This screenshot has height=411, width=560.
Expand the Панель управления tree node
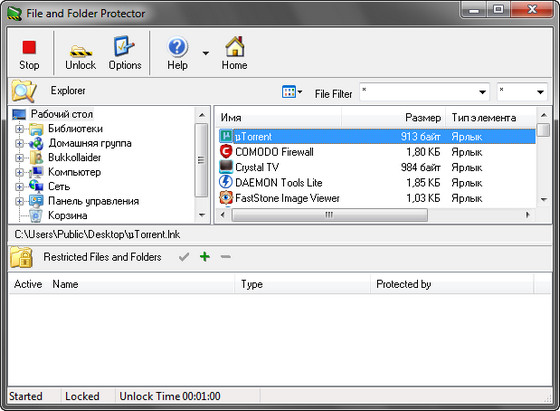19,201
